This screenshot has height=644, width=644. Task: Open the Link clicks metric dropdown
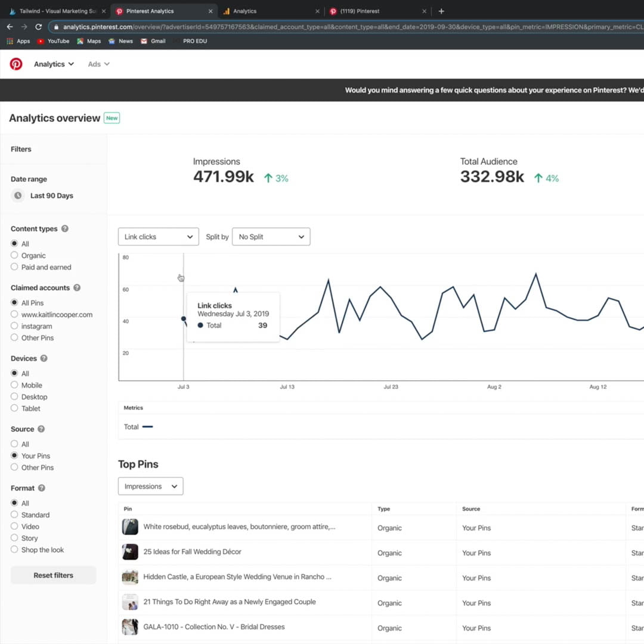pos(159,237)
